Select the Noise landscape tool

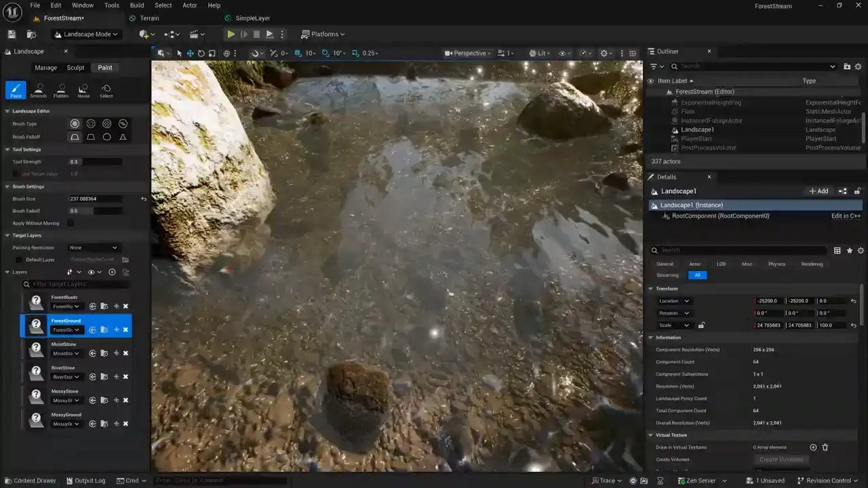coord(83,90)
